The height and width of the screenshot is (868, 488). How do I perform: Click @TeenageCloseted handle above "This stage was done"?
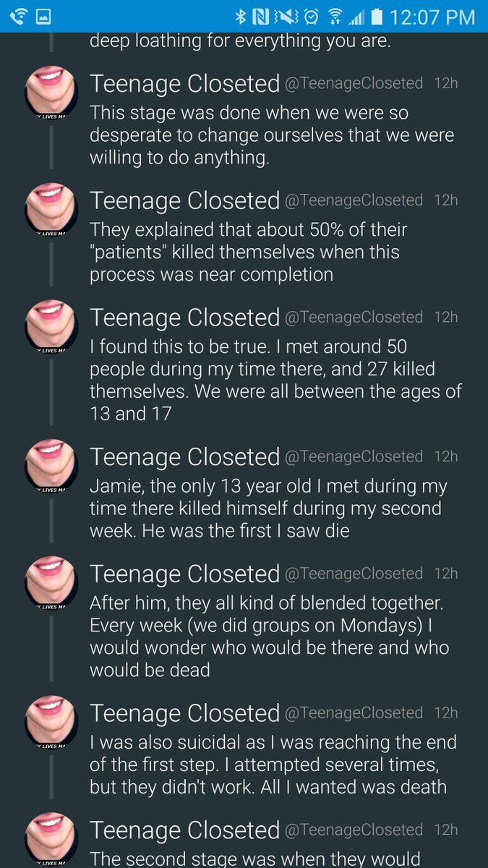pos(354,83)
